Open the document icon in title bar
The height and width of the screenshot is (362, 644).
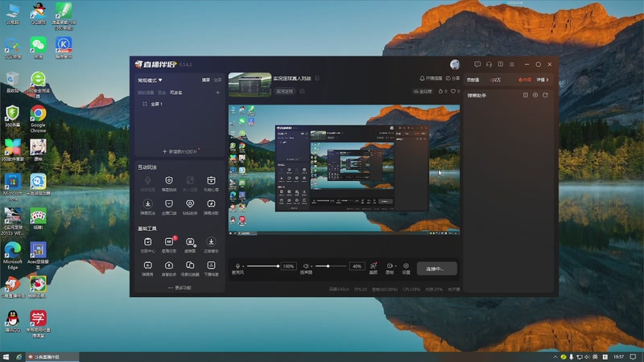500,64
